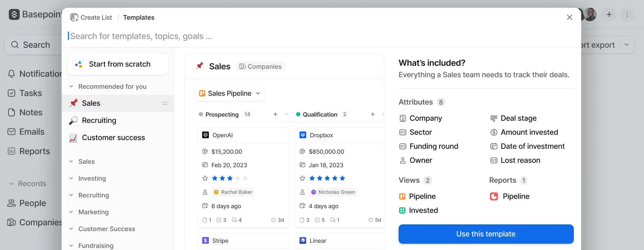
Task: Go to Create List breadcrumb
Action: [91, 17]
